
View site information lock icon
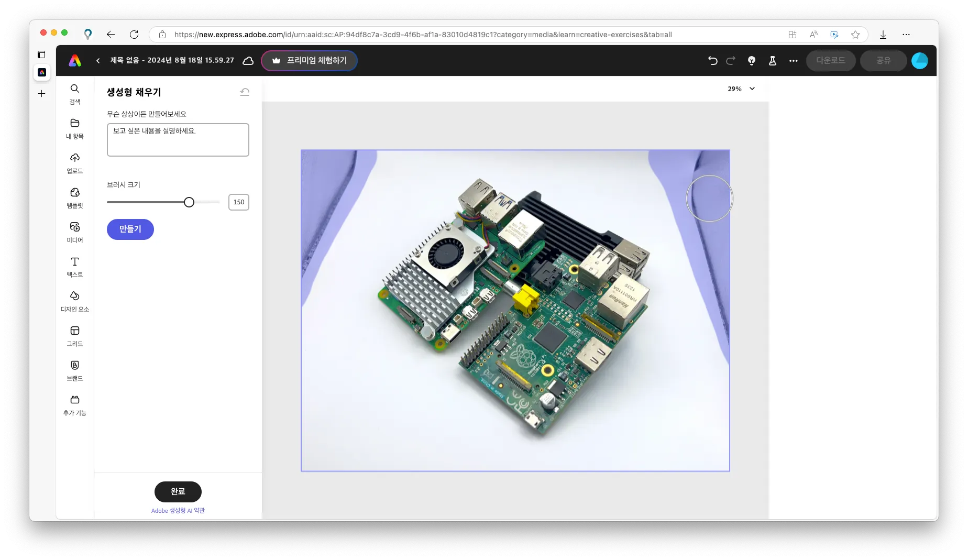click(162, 35)
